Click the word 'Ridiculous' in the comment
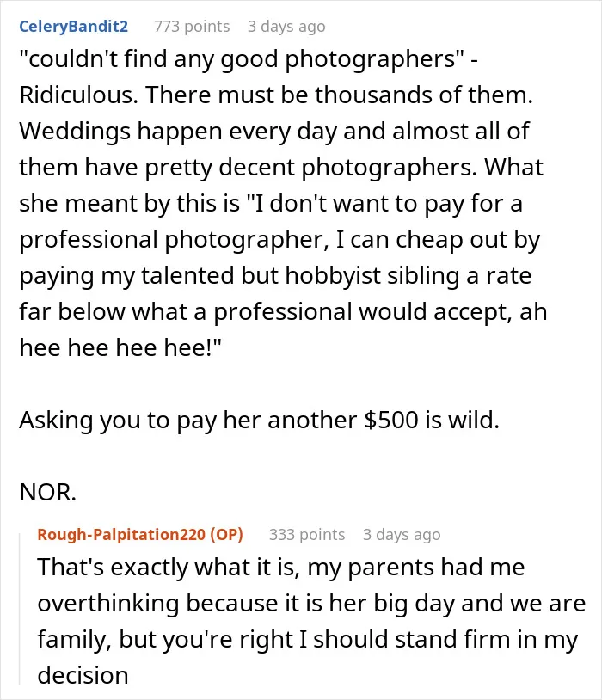This screenshot has height=700, width=602. click(78, 95)
